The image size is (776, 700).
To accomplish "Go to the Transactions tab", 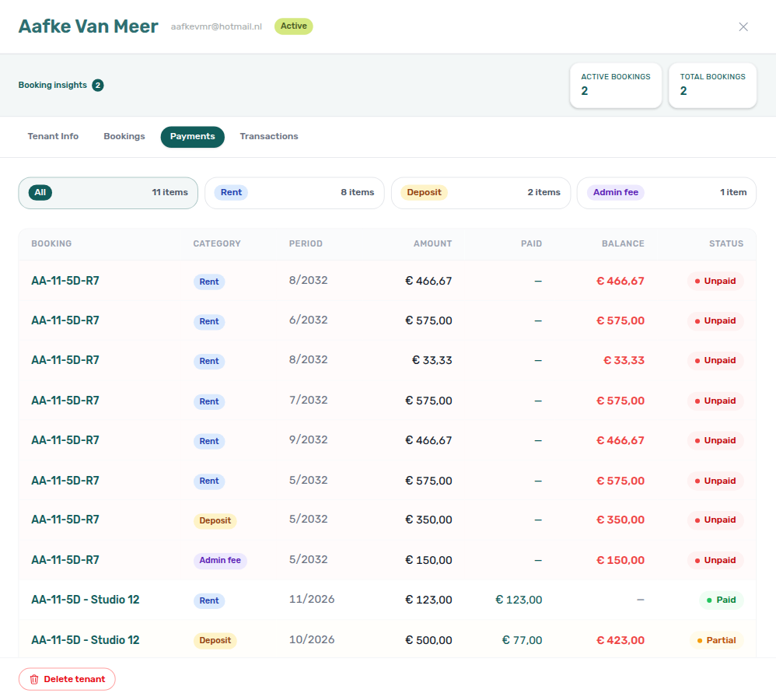I will [269, 136].
